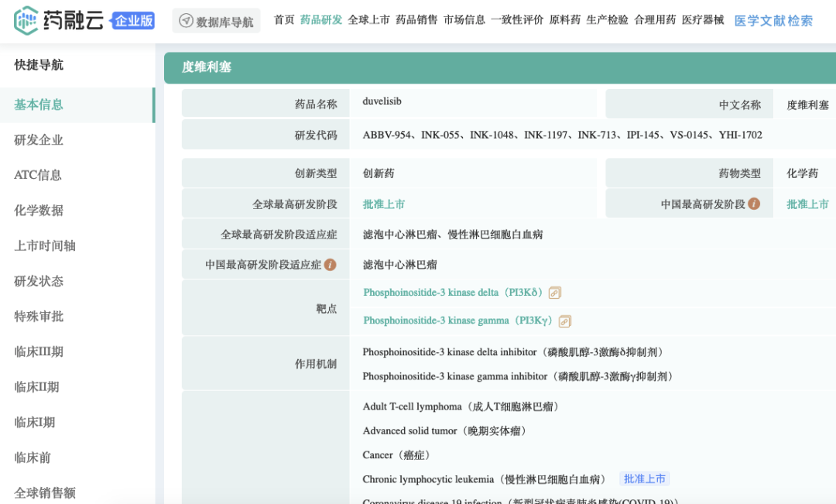
Task: Open 批准上市 link for global stage
Action: point(384,204)
